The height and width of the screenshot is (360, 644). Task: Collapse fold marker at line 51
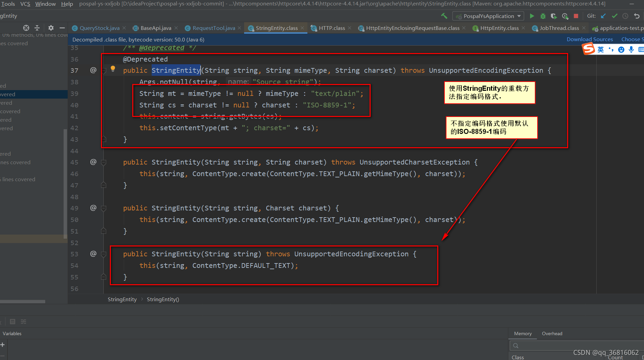point(104,231)
